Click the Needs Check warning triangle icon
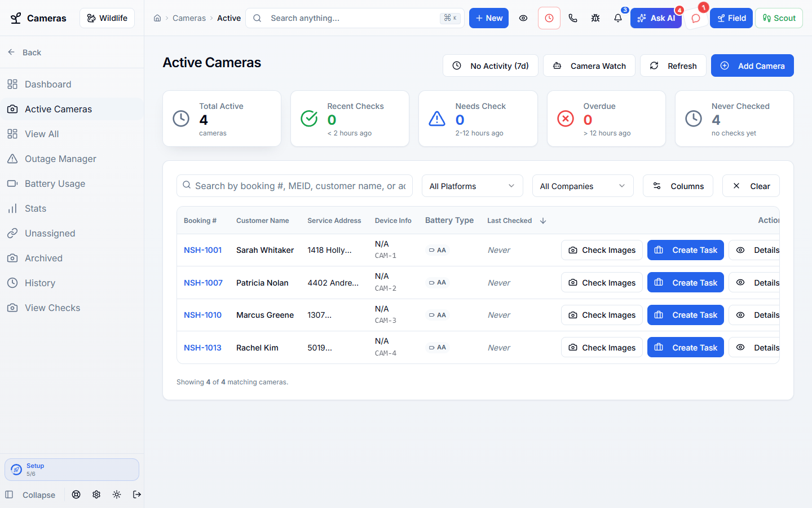 (x=437, y=119)
